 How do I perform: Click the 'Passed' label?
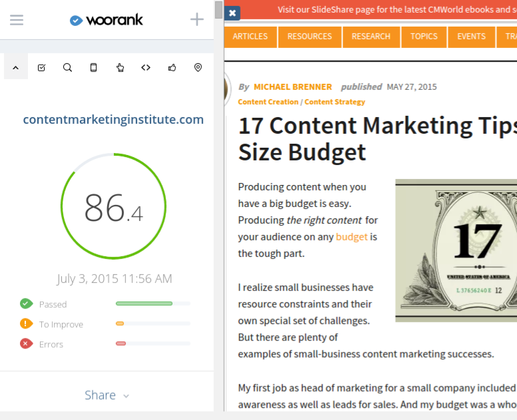tap(53, 304)
